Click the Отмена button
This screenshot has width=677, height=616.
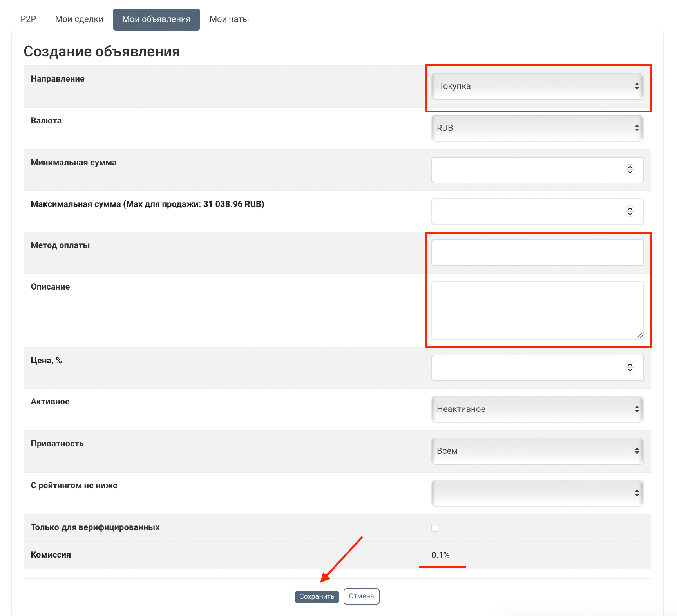pyautogui.click(x=361, y=596)
